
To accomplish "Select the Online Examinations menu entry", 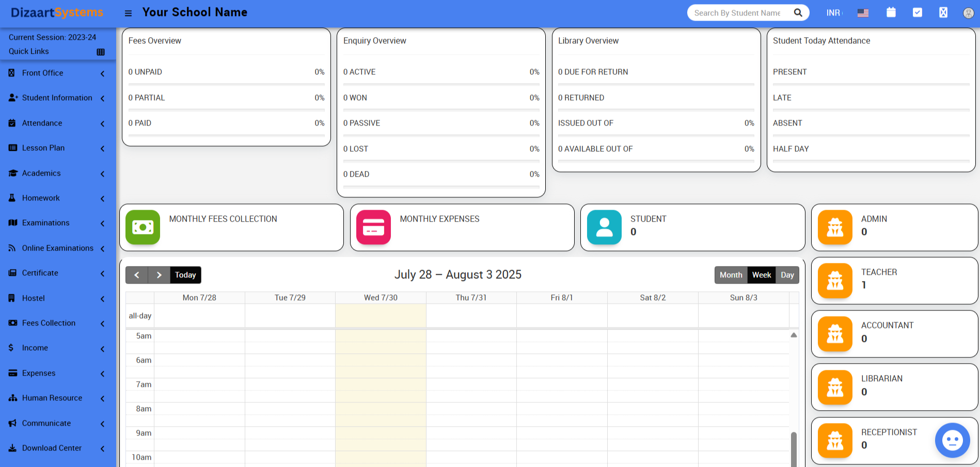I will pyautogui.click(x=58, y=248).
